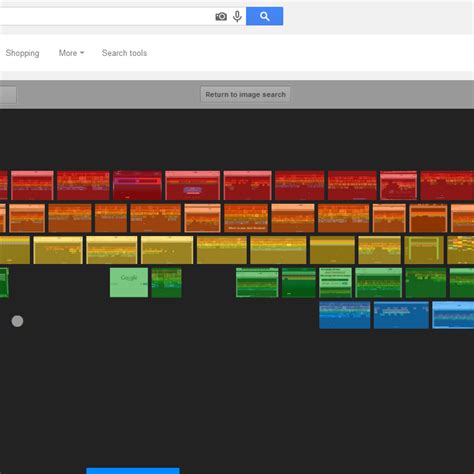Activate the microphone voice search icon
Image resolution: width=474 pixels, height=474 pixels.
(x=237, y=16)
